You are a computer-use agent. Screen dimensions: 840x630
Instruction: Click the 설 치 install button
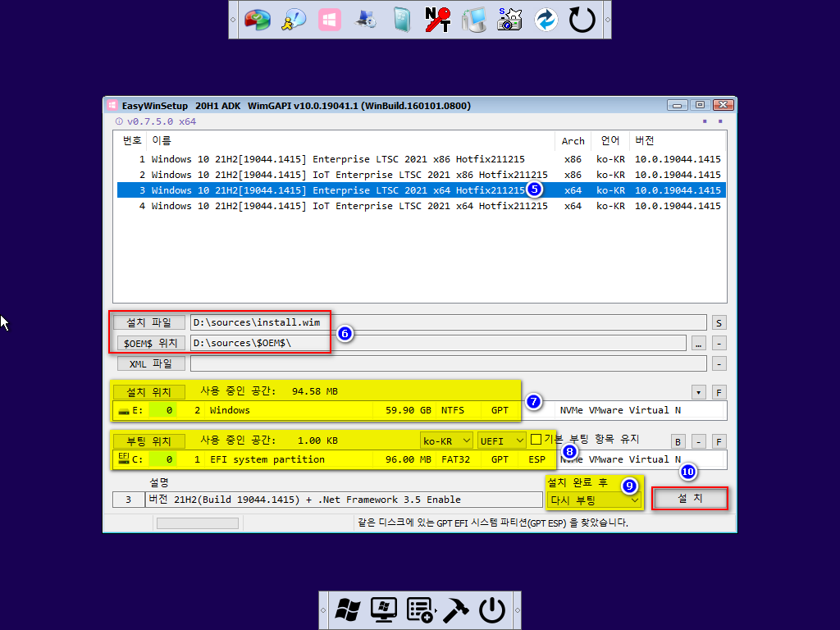(690, 498)
